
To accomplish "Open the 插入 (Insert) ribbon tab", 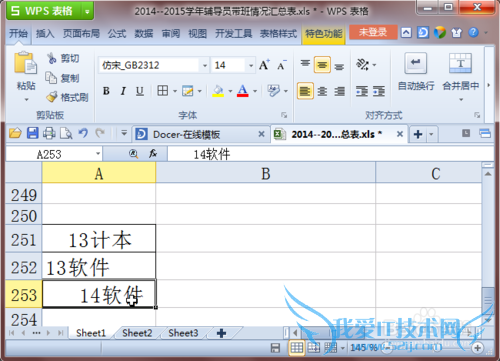I will point(45,33).
